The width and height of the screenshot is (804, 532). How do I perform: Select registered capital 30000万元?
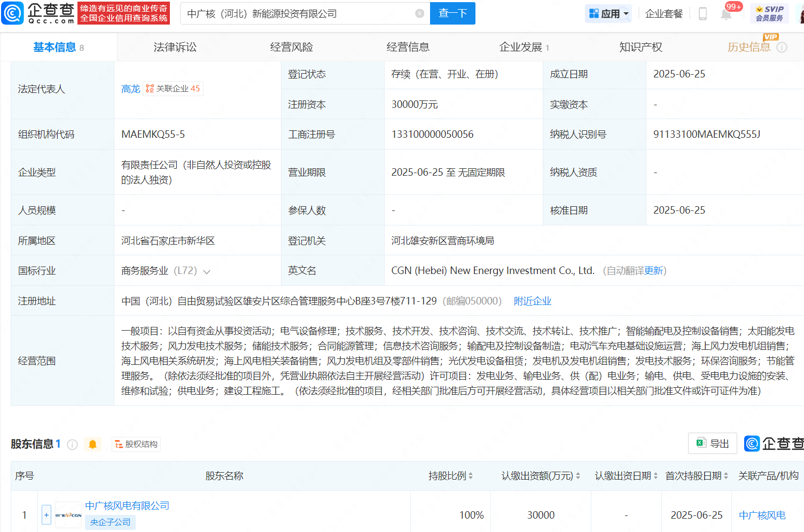pos(415,104)
